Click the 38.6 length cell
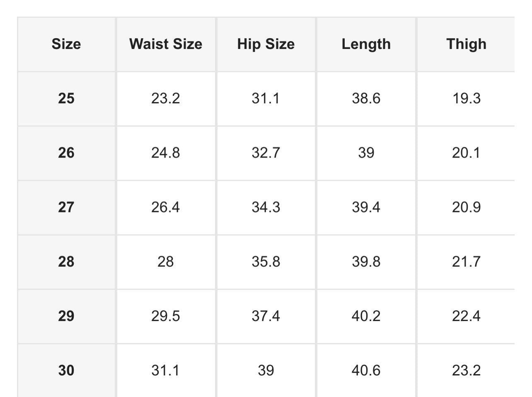 point(366,98)
